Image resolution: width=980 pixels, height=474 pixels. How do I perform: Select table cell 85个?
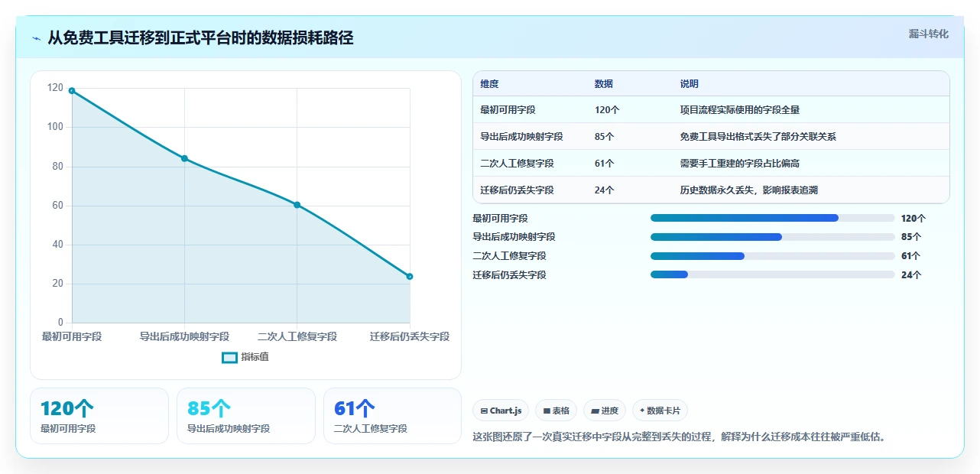[x=604, y=137]
